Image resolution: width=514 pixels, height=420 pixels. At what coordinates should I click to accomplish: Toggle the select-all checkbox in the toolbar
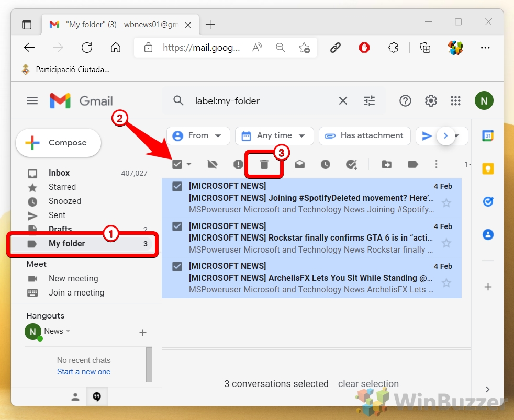pos(176,164)
